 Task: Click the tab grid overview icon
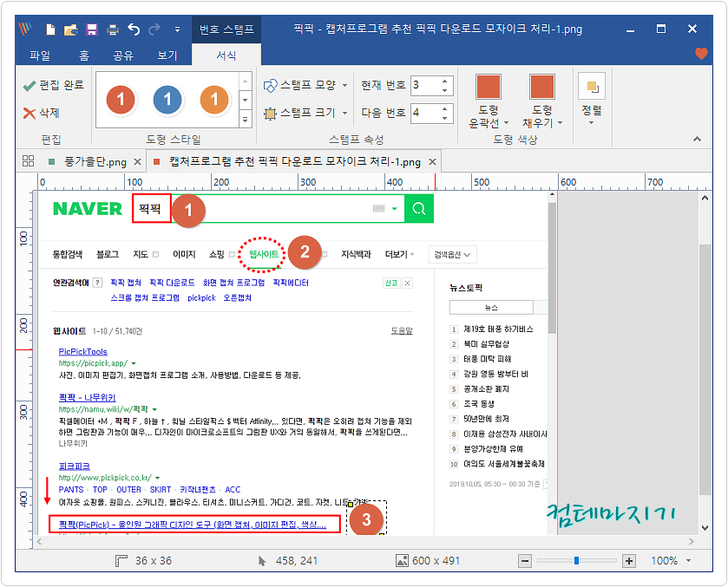(29, 161)
